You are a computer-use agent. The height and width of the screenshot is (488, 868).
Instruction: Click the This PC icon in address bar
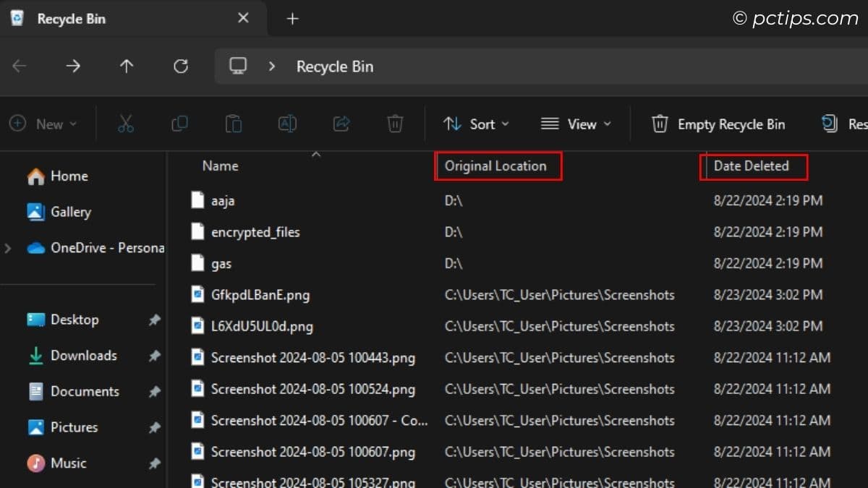point(239,66)
